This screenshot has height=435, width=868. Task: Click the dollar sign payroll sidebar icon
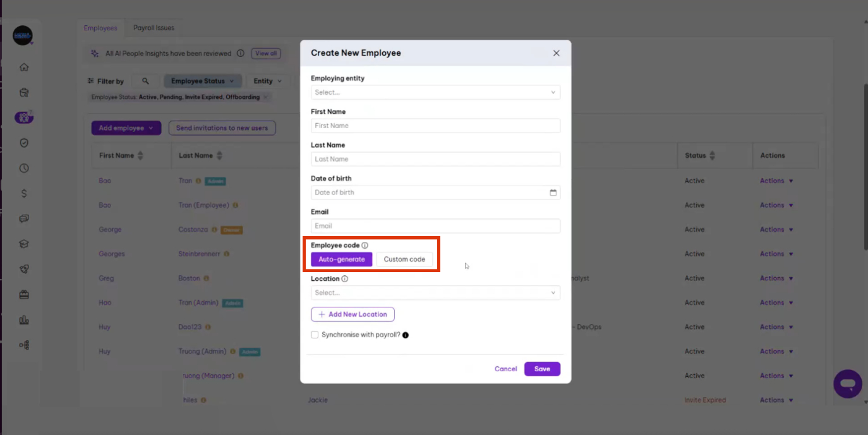click(24, 193)
